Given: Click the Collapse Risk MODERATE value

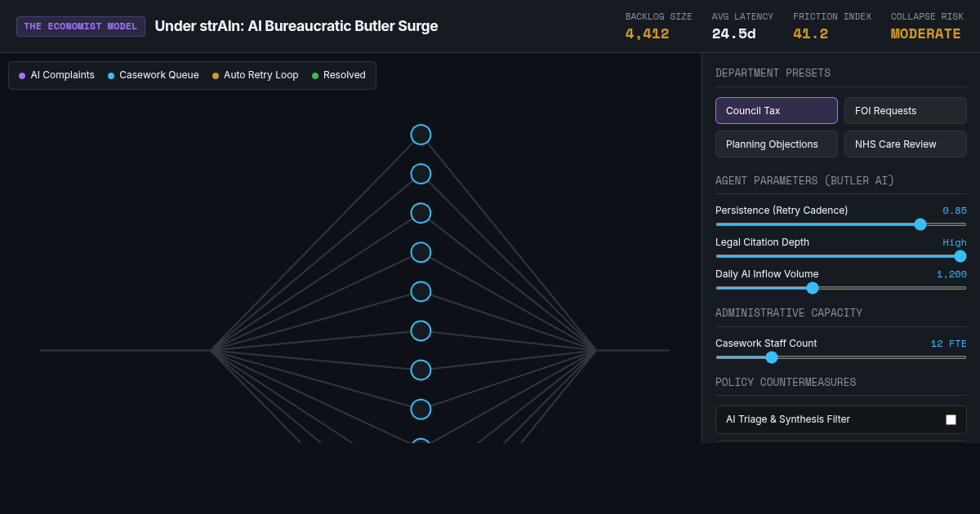Looking at the screenshot, I should (926, 34).
